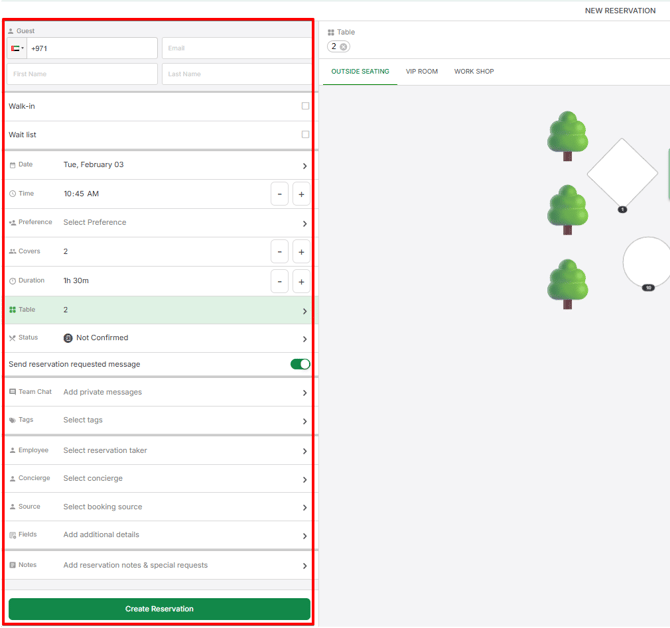This screenshot has width=670, height=628.
Task: Click the Email input field
Action: click(236, 48)
